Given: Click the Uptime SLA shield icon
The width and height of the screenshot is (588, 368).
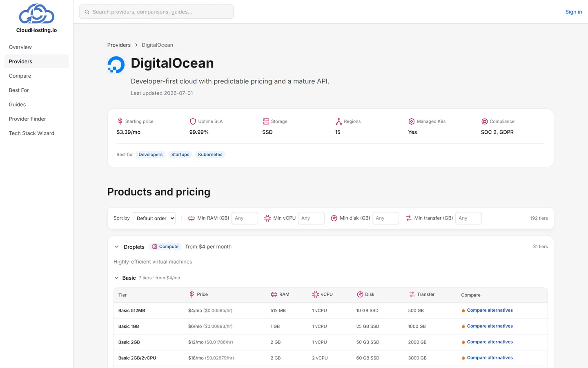Looking at the screenshot, I should 193,121.
